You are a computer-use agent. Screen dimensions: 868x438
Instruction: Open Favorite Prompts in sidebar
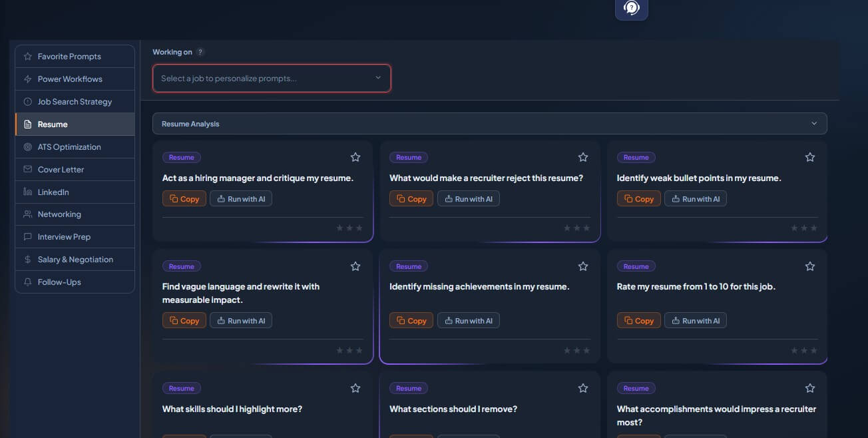75,57
